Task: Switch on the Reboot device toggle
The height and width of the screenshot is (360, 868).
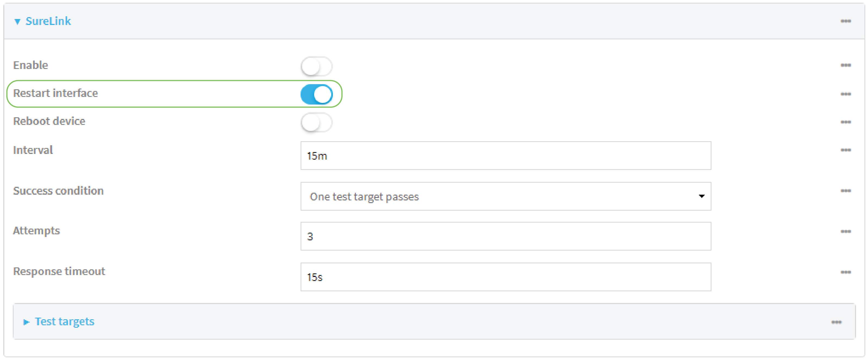Action: (316, 123)
